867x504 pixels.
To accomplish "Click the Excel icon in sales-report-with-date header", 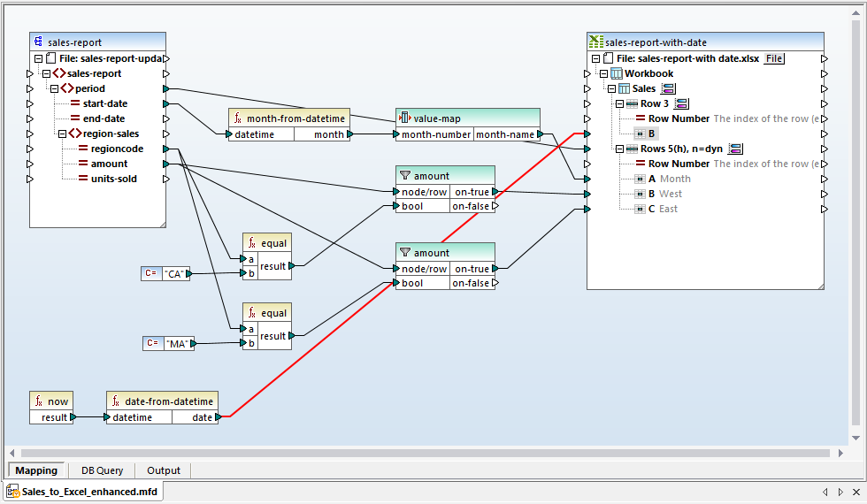I will pos(596,42).
